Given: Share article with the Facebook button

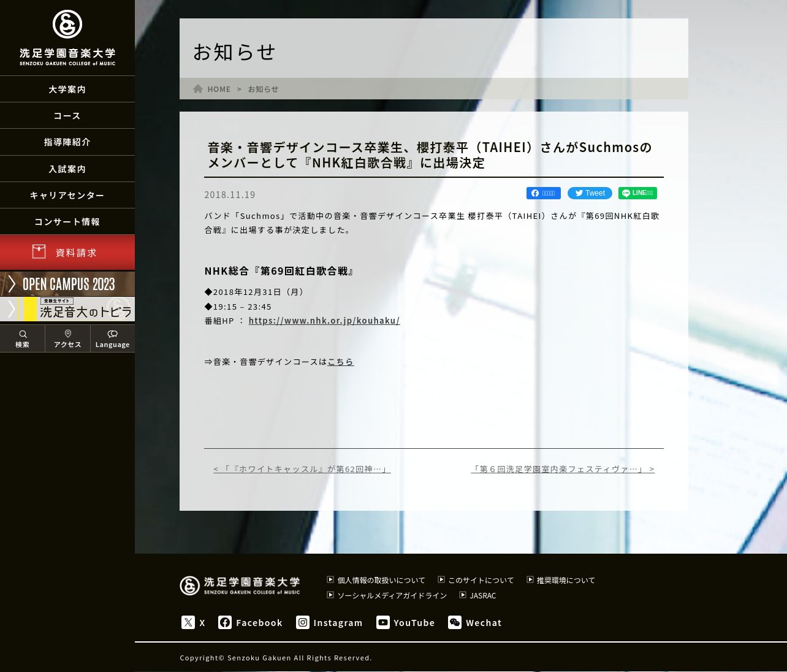Looking at the screenshot, I should (x=544, y=193).
